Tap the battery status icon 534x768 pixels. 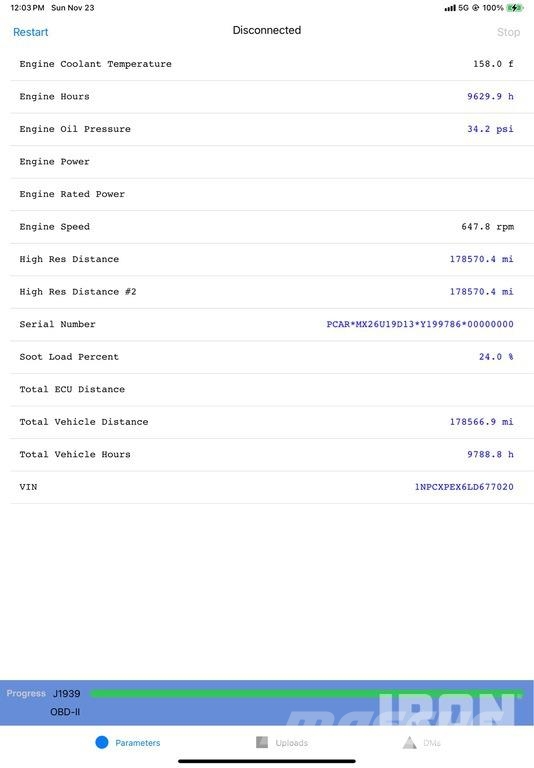coord(514,8)
